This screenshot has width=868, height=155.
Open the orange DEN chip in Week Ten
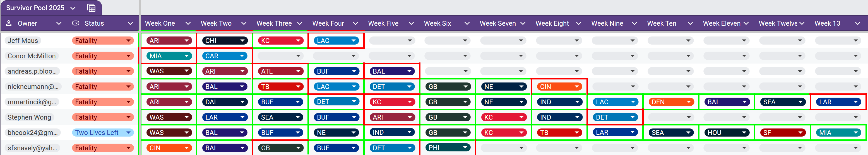(x=671, y=102)
